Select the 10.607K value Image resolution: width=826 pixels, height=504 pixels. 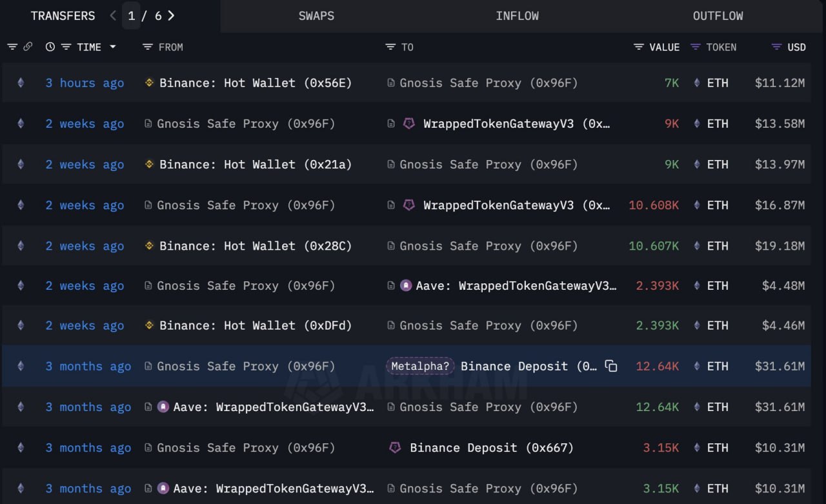[654, 246]
